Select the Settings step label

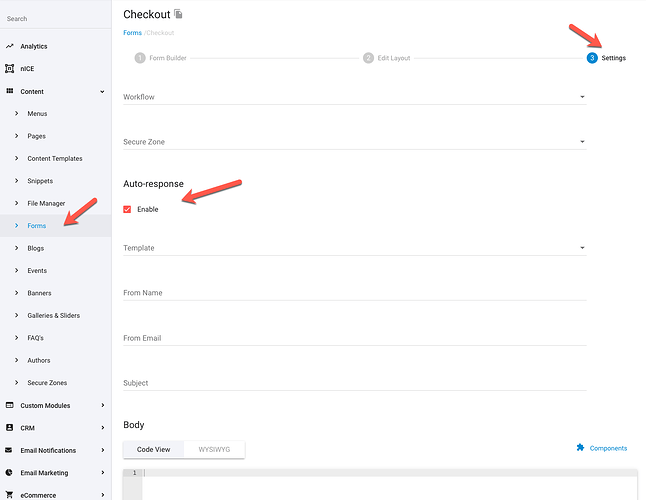pos(613,58)
